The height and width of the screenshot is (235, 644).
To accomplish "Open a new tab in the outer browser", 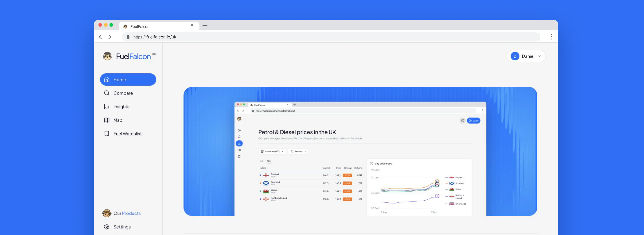I will coord(205,26).
